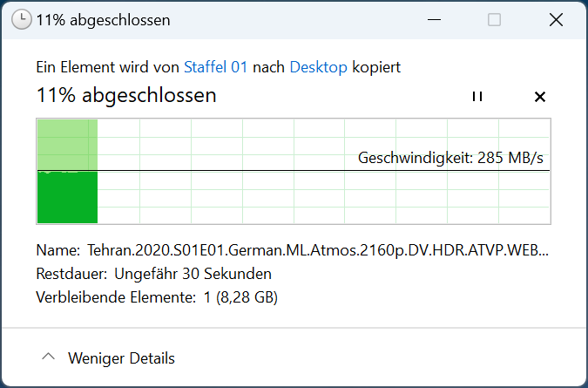
Task: Click the Geschwindigkeit 285 MB/s speed label
Action: point(450,158)
